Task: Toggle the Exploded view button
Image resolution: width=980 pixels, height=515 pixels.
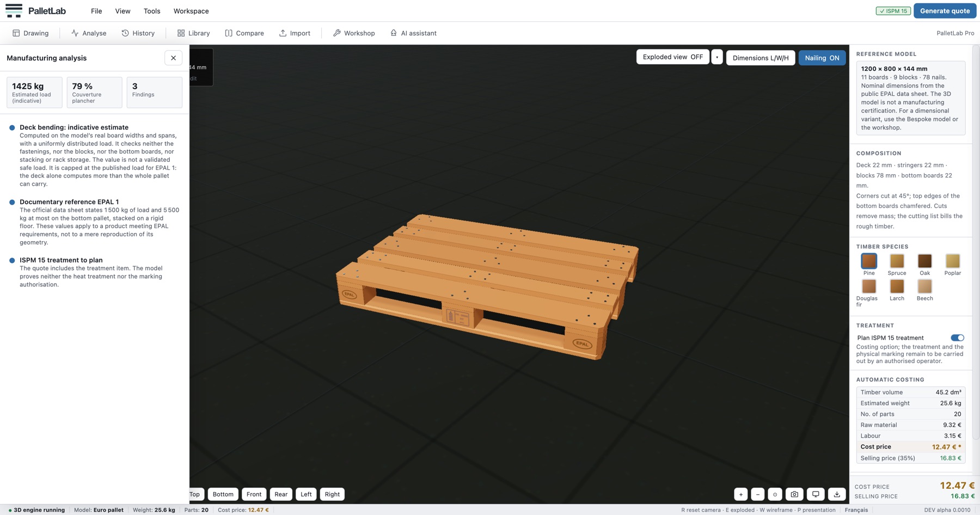Action: pos(672,57)
